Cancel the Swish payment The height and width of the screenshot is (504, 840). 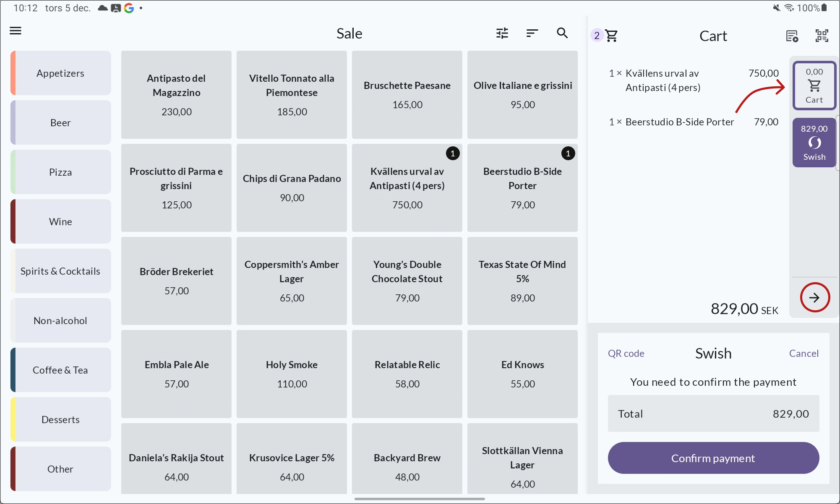point(803,353)
